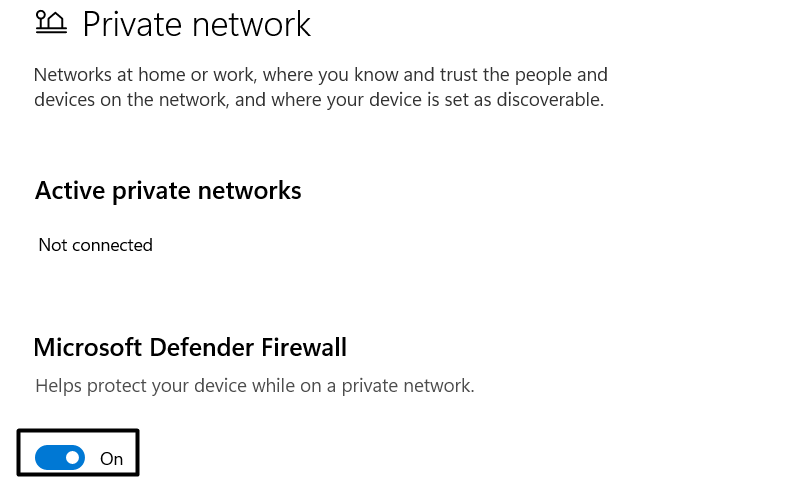Click the white knob of the firewall switch

pos(72,458)
